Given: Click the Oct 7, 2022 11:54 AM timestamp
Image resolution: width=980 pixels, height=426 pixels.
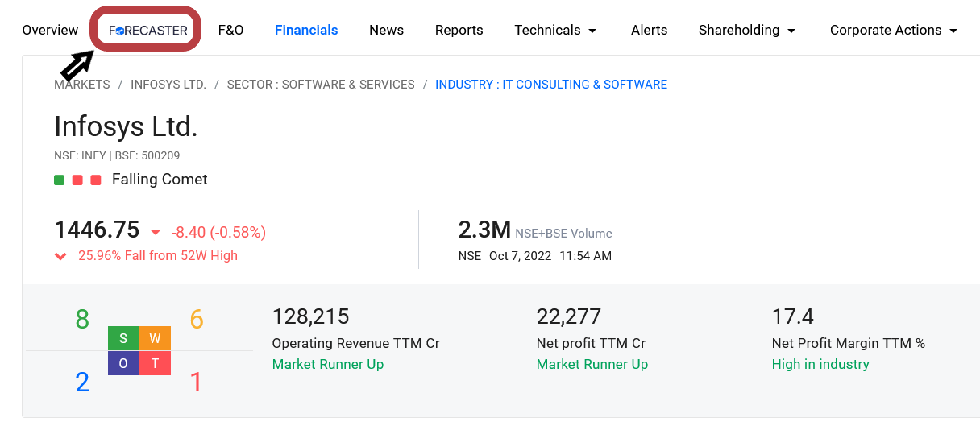Looking at the screenshot, I should [x=550, y=256].
